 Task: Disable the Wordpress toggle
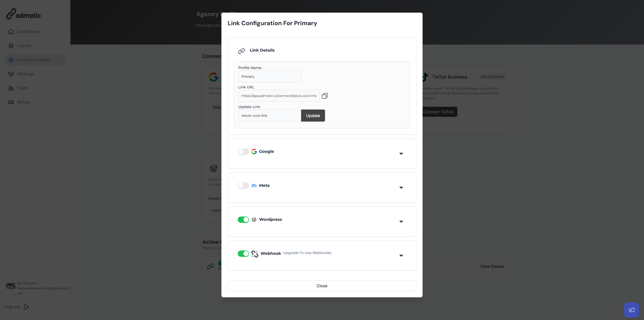point(243,220)
